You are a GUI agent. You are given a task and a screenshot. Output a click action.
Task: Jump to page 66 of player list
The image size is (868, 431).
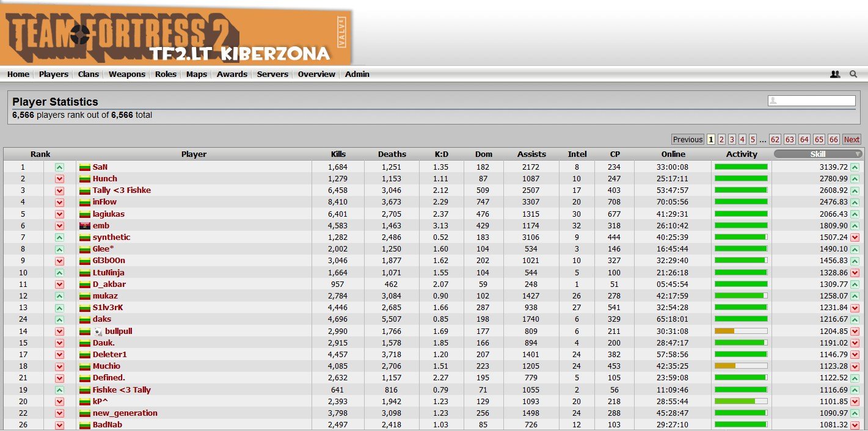(x=834, y=139)
